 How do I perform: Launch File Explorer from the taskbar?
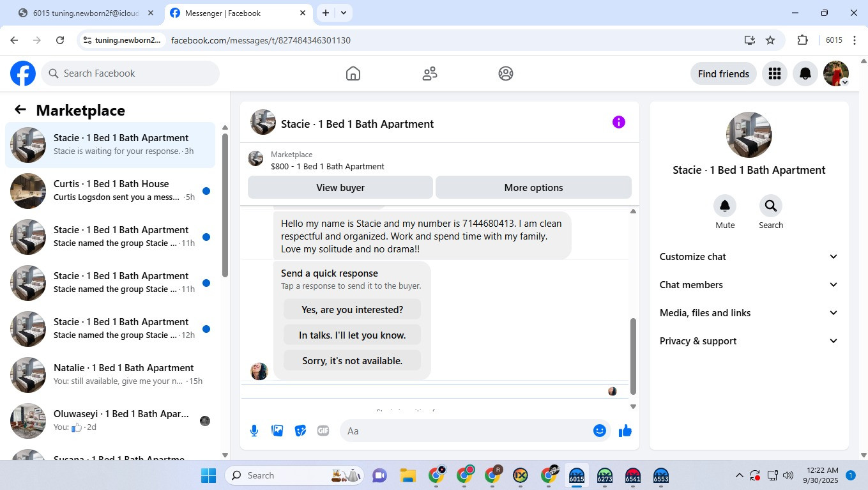(408, 475)
